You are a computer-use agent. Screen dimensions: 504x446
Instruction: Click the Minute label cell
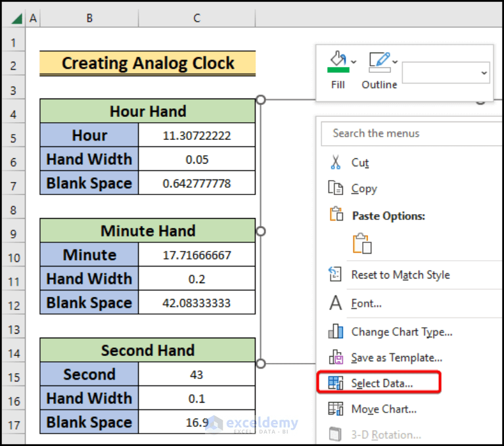point(89,255)
